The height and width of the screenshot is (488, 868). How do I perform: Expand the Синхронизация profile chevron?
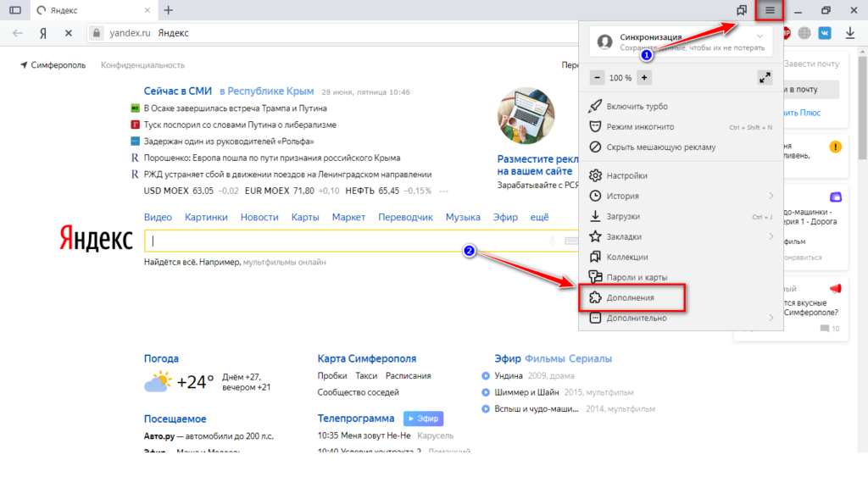760,36
